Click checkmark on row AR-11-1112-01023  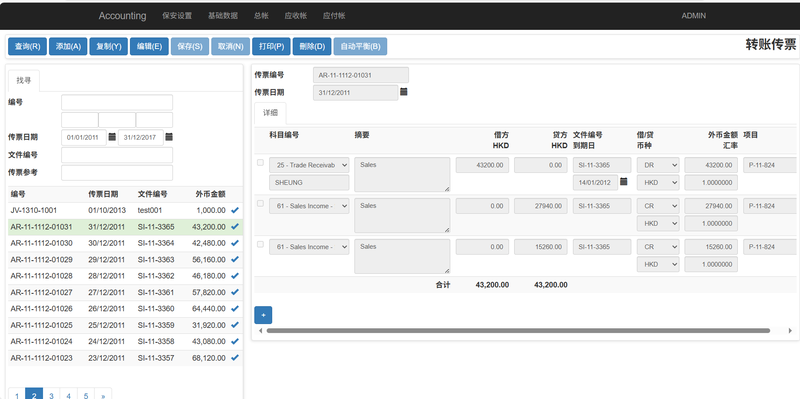pos(235,358)
